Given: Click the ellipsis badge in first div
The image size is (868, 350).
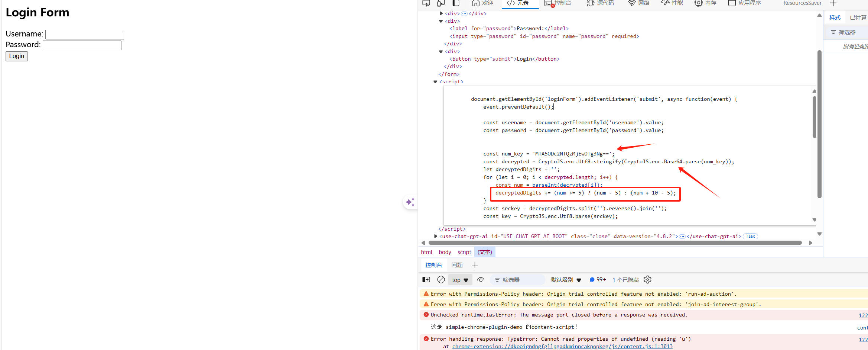Looking at the screenshot, I should point(464,14).
